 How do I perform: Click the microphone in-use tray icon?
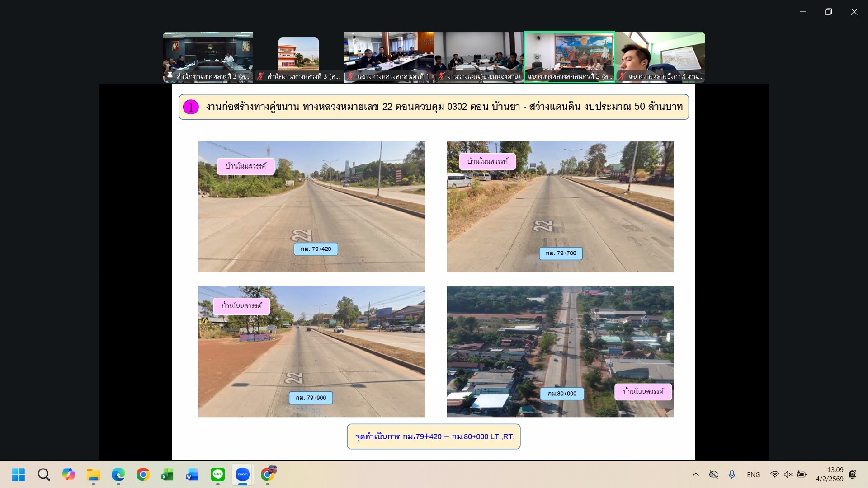(x=732, y=474)
